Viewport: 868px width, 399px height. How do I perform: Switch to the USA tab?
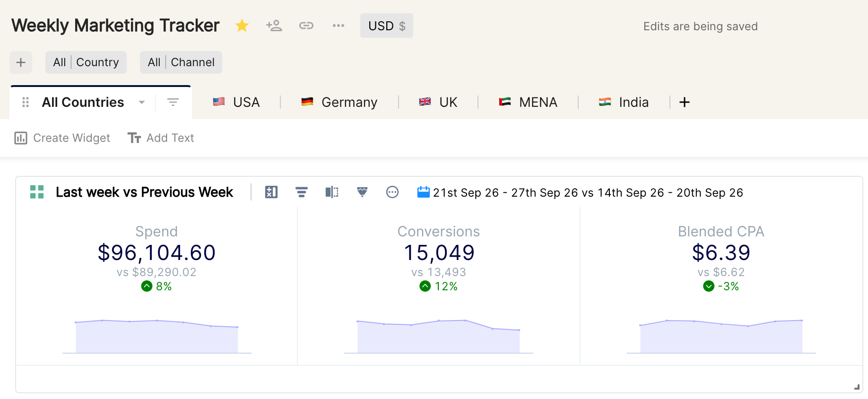[x=236, y=102]
